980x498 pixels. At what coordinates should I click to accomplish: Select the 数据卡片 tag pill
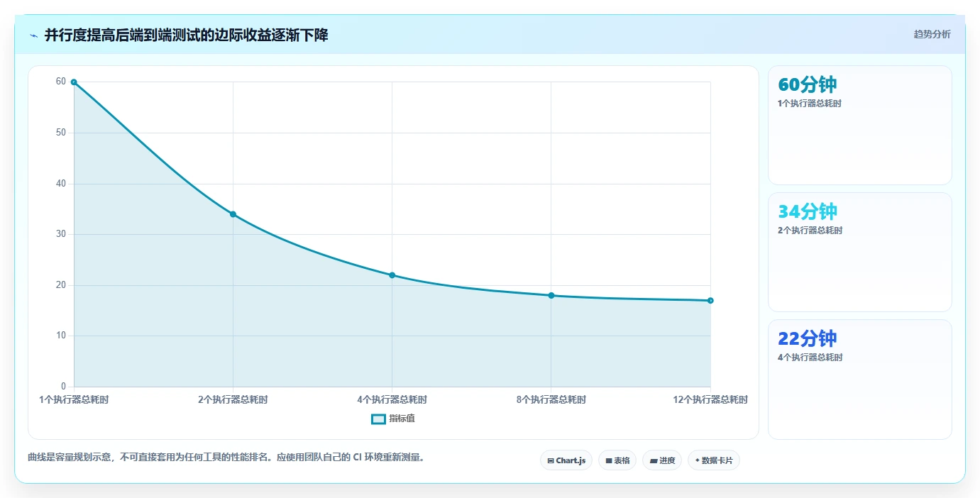coord(714,460)
